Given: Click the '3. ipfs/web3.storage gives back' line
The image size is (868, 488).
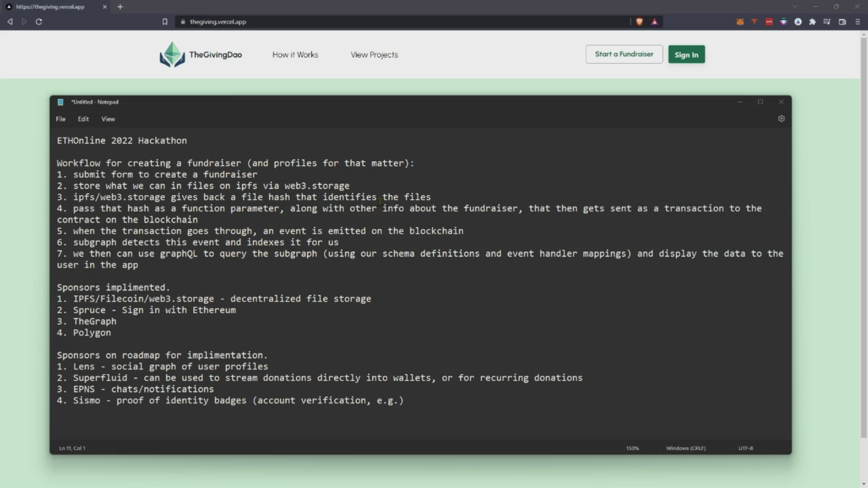Looking at the screenshot, I should click(x=244, y=197).
